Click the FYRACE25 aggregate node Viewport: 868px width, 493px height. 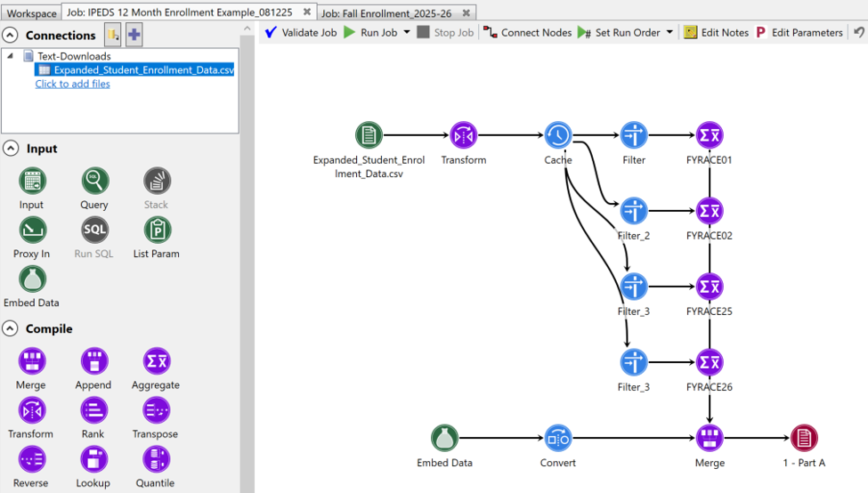pos(710,287)
